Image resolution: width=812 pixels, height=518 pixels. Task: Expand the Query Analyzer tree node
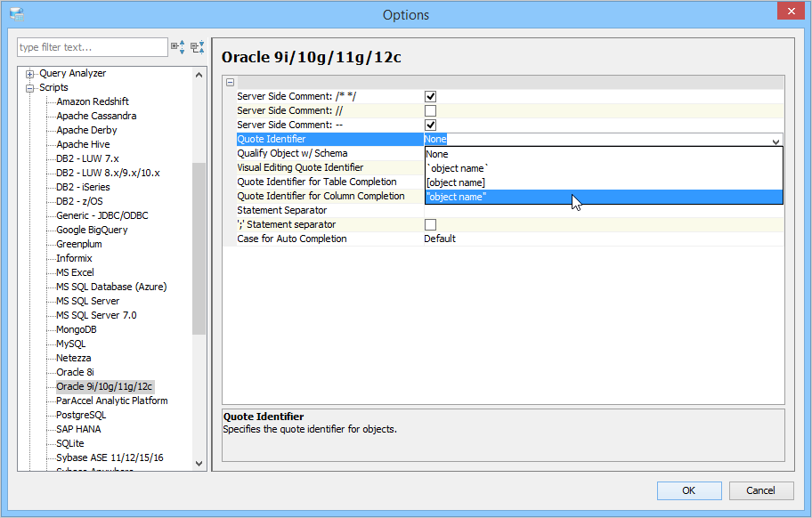pyautogui.click(x=30, y=74)
